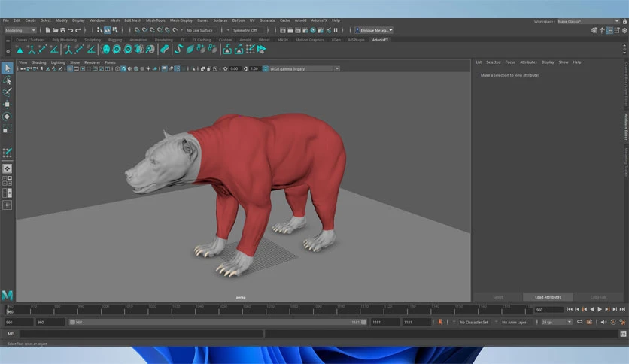Open the Deform menu
629x364 pixels.
coord(239,20)
